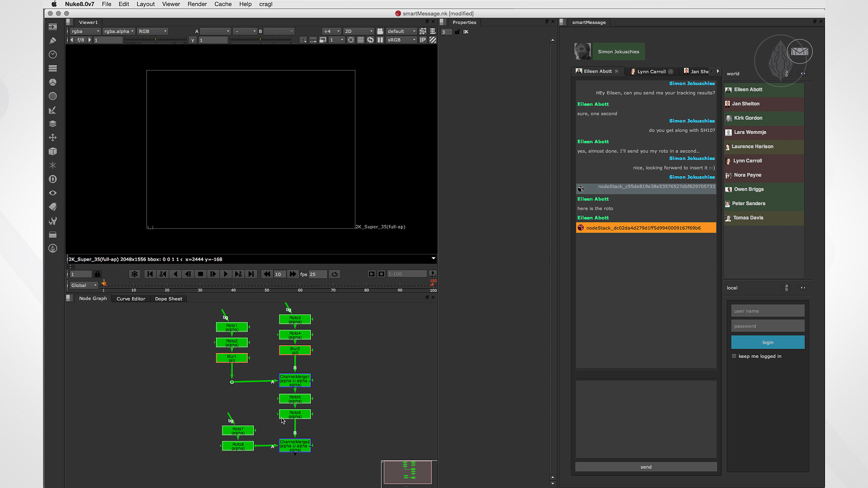Click the smartMessage envelope icon
Image resolution: width=868 pixels, height=488 pixels.
pos(799,52)
